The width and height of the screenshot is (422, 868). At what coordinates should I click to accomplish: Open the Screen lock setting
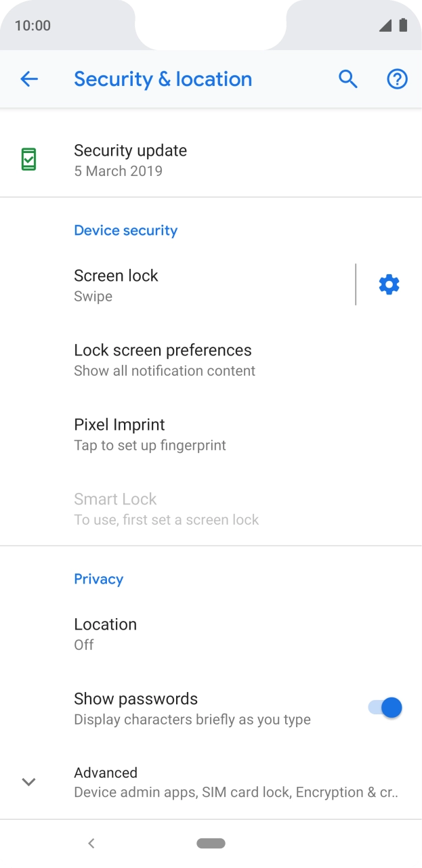[x=203, y=285]
